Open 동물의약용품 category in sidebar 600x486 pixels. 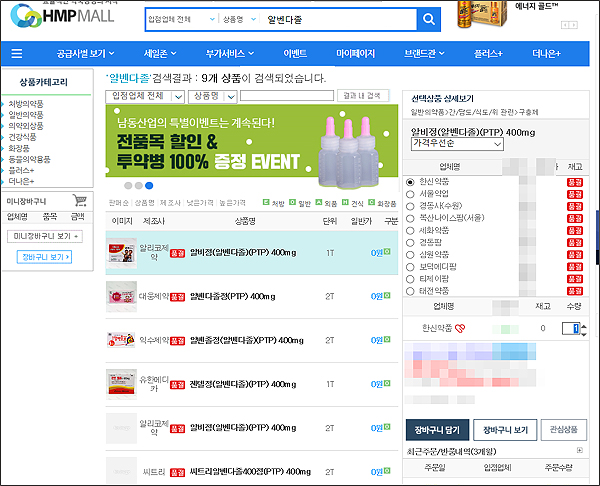point(29,159)
